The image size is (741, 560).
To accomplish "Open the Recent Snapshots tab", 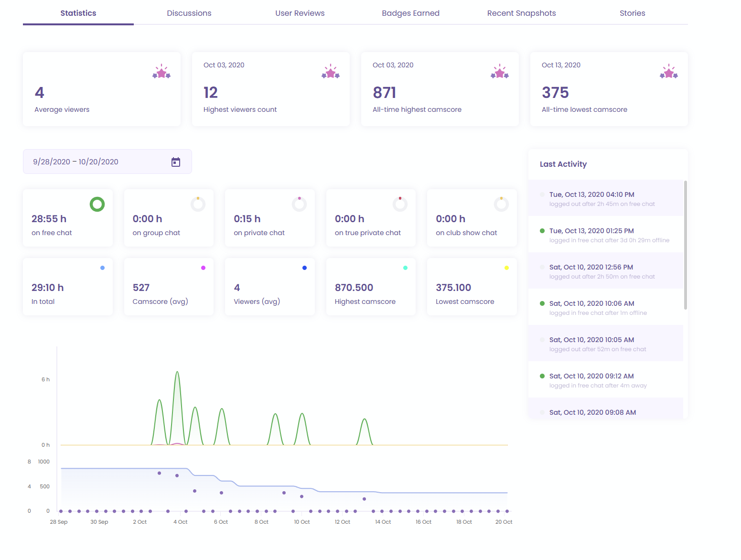I will pos(522,13).
